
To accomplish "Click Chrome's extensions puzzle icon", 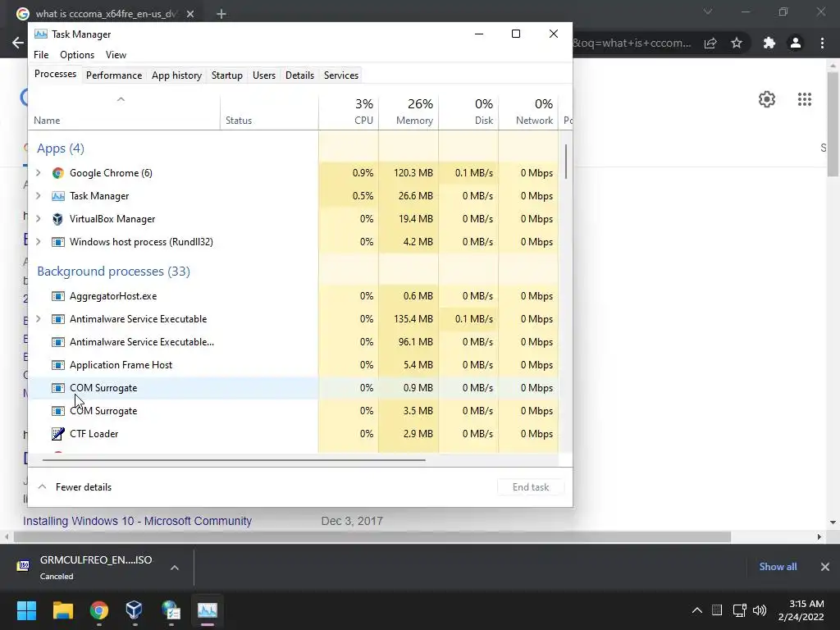I will (769, 43).
